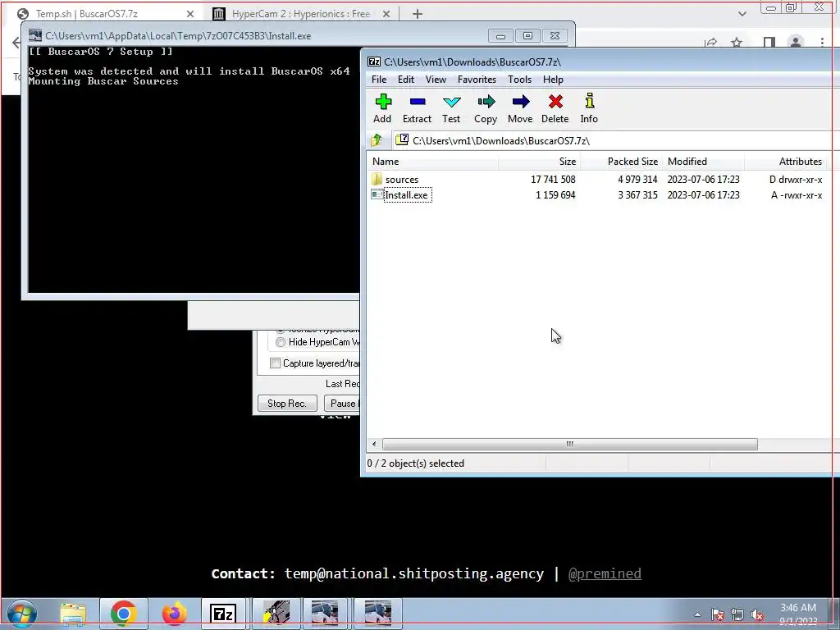The image size is (840, 630).
Task: Close the Temp.sh browser tab
Action: tap(190, 14)
